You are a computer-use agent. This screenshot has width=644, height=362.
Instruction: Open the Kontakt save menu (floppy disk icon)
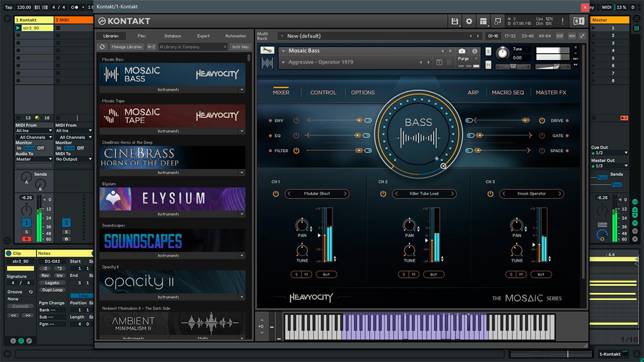click(x=455, y=21)
